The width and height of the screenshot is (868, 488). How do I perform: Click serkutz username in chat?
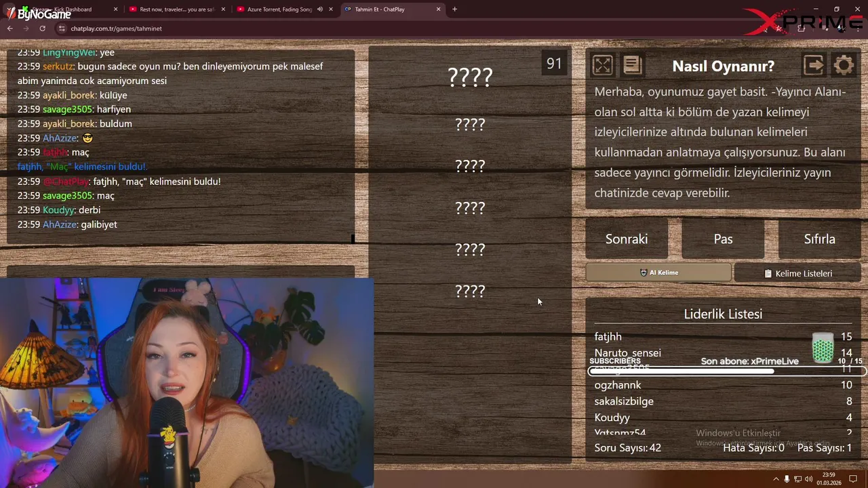pyautogui.click(x=58, y=66)
